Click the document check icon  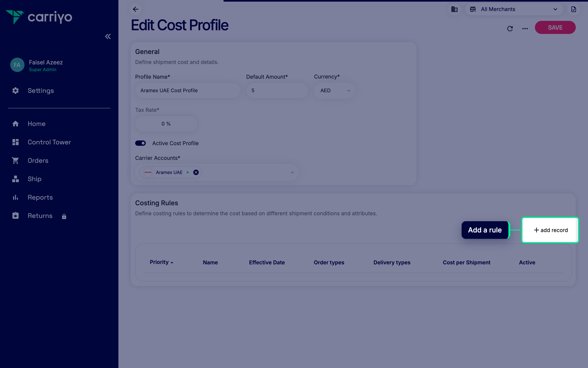(x=574, y=9)
